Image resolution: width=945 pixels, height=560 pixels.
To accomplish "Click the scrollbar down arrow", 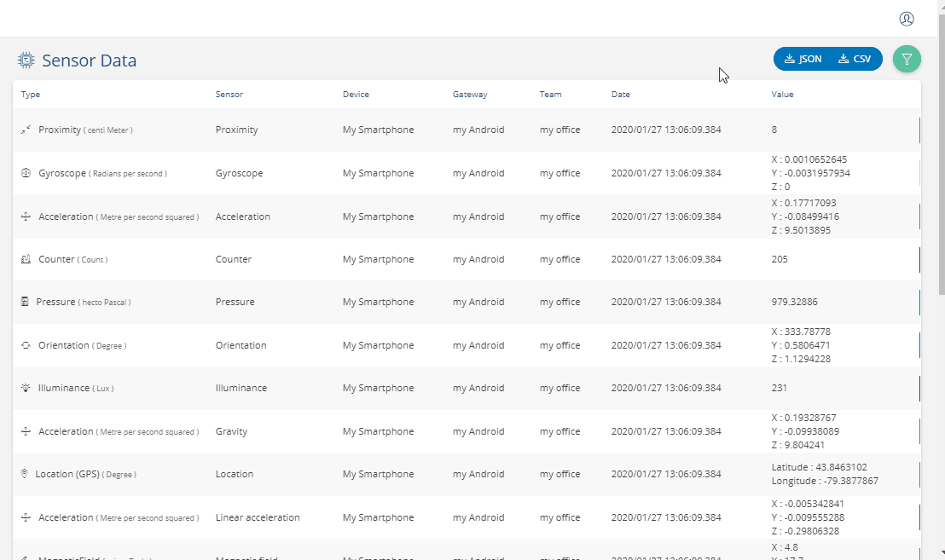I will 942,551.
